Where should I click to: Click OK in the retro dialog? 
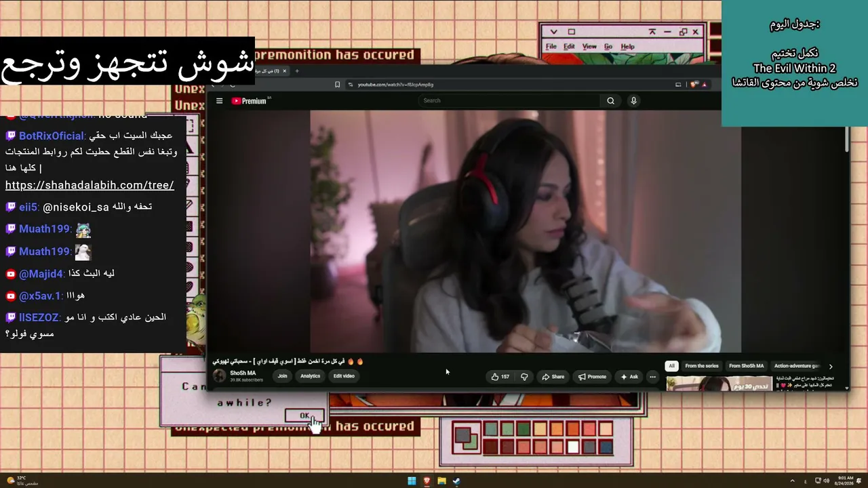coord(304,416)
